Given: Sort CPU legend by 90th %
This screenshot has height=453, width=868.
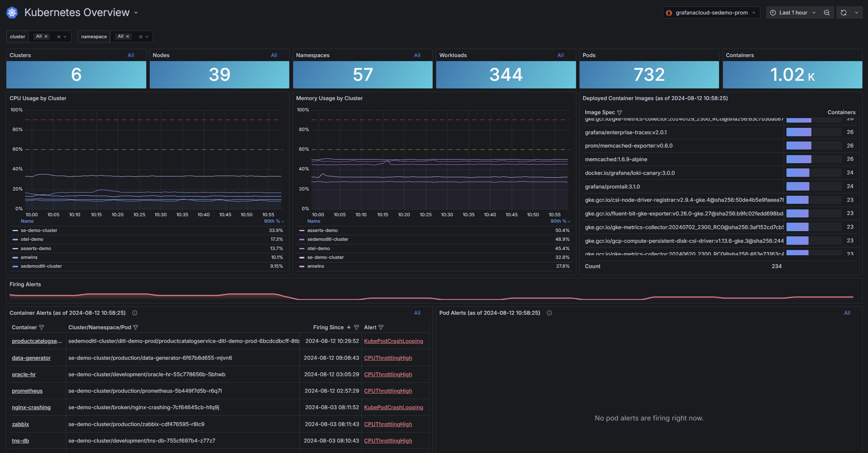Looking at the screenshot, I should click(273, 221).
